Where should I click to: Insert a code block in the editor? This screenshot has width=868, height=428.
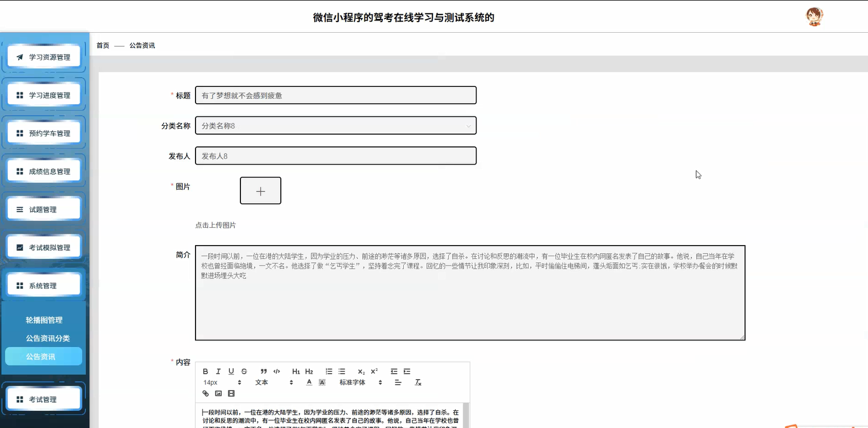tap(276, 371)
